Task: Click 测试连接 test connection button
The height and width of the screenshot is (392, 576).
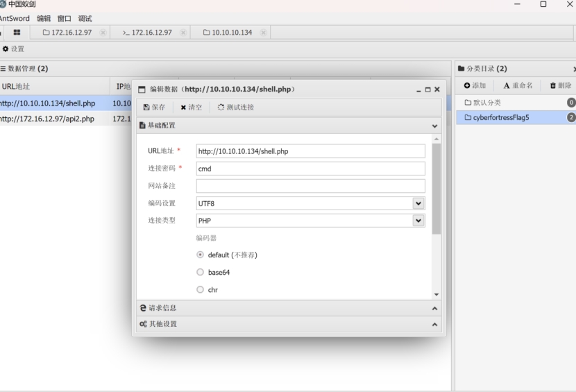Action: click(236, 108)
